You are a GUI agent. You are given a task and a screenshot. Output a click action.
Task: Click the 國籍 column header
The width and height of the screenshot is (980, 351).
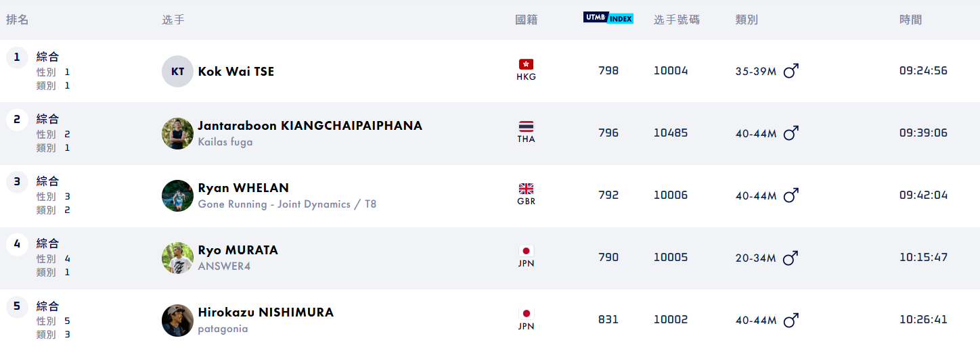(x=526, y=20)
